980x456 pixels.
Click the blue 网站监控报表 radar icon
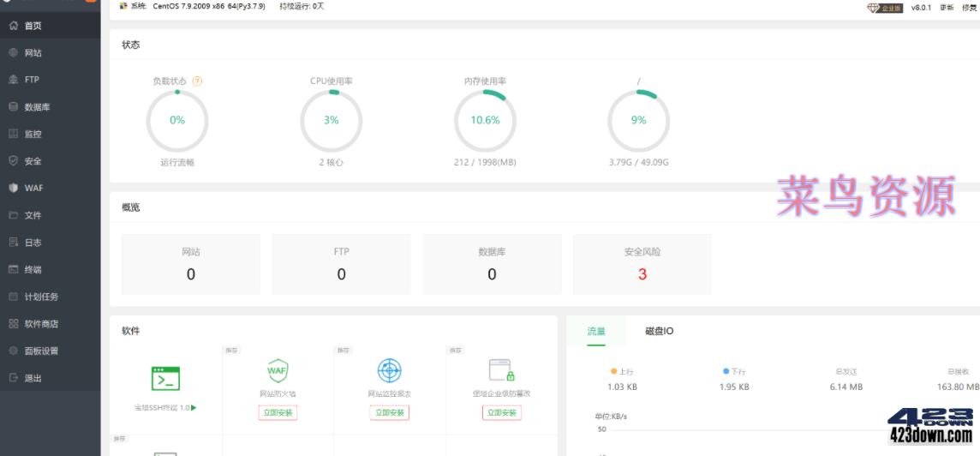[x=390, y=370]
